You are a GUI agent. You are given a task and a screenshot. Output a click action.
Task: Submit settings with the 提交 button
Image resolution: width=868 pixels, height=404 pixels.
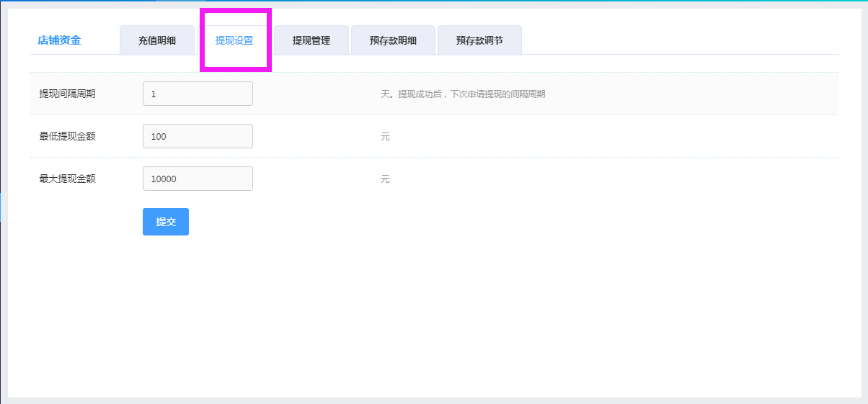click(166, 222)
